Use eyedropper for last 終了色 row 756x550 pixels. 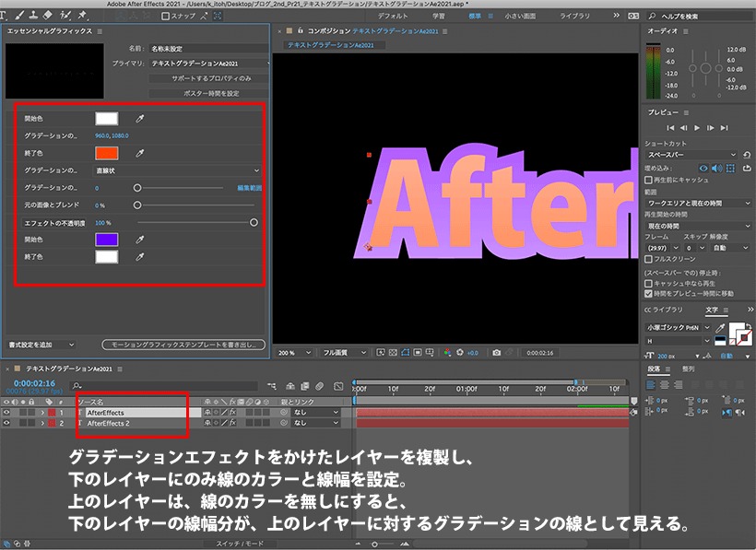coord(140,257)
